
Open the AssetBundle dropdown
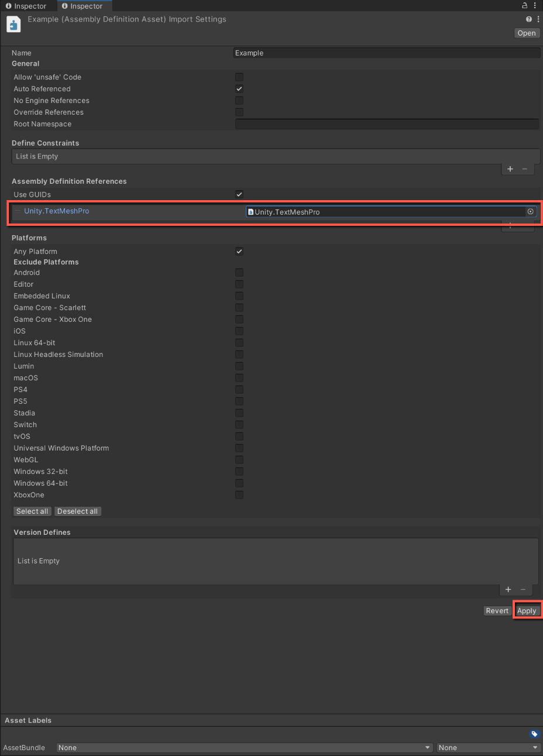point(244,747)
